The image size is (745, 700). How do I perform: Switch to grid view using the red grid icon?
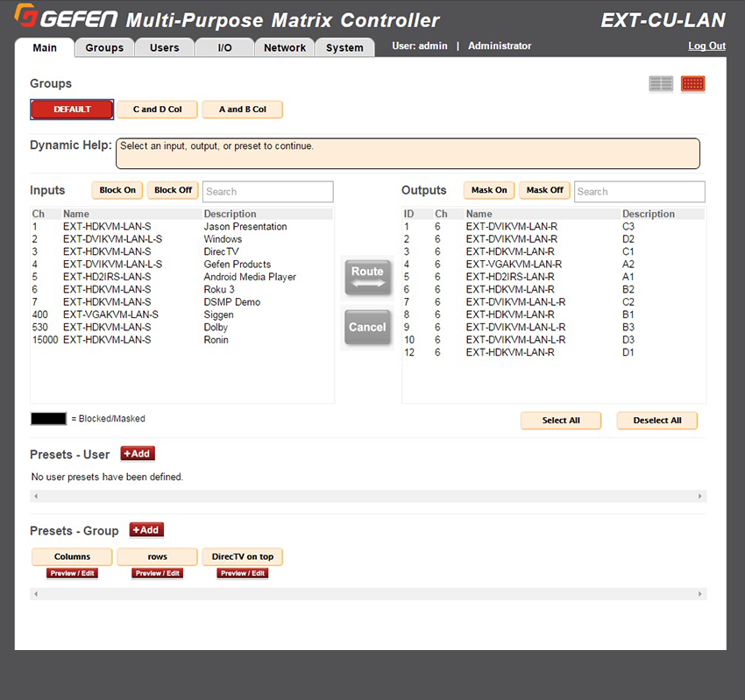click(x=692, y=83)
